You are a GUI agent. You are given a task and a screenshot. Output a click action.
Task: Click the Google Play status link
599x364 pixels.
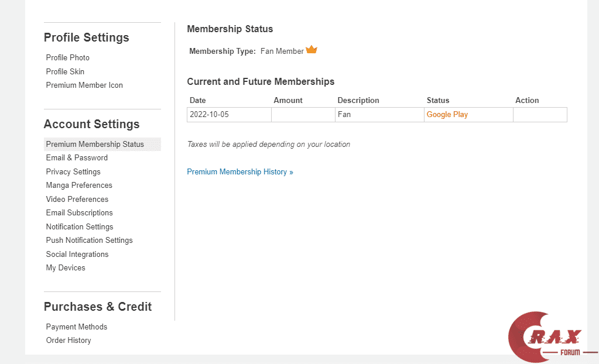coord(447,115)
